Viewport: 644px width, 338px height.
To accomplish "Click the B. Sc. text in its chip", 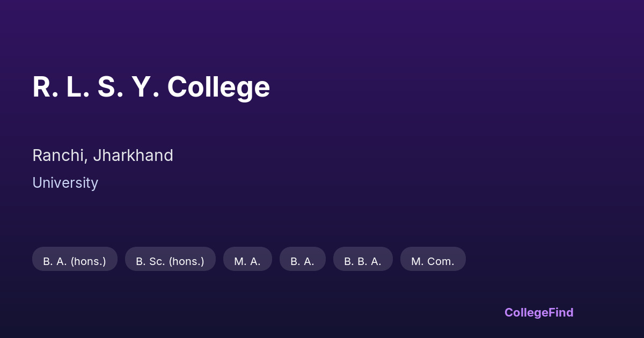I will pos(150,261).
